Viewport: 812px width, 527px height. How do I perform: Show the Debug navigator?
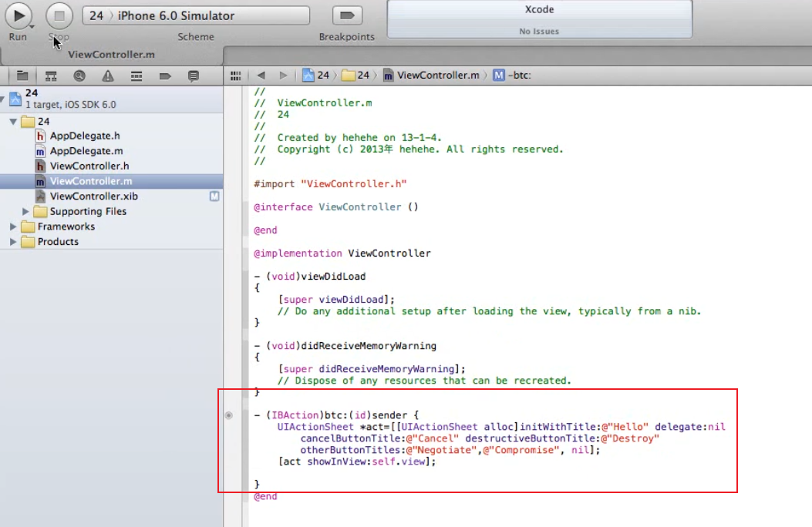tap(136, 76)
